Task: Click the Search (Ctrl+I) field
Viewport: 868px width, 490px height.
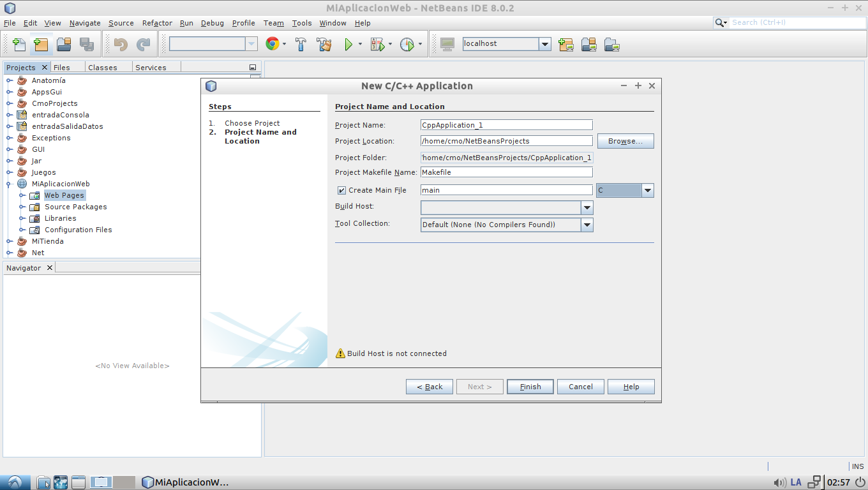Action: point(797,22)
